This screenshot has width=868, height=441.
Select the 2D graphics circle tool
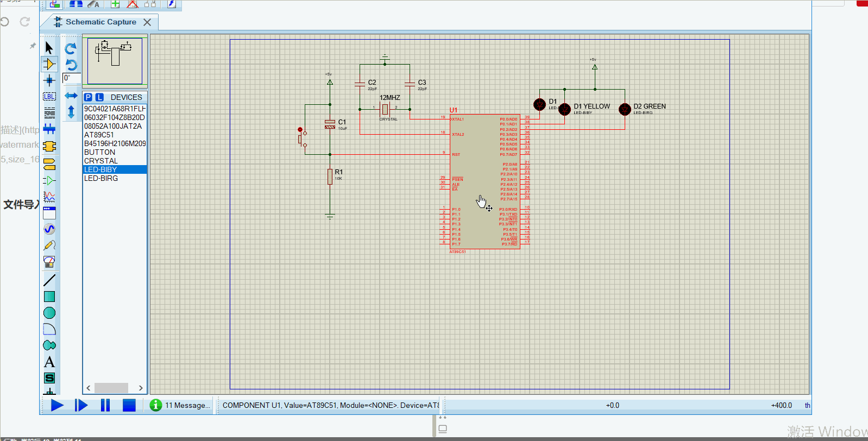point(49,313)
